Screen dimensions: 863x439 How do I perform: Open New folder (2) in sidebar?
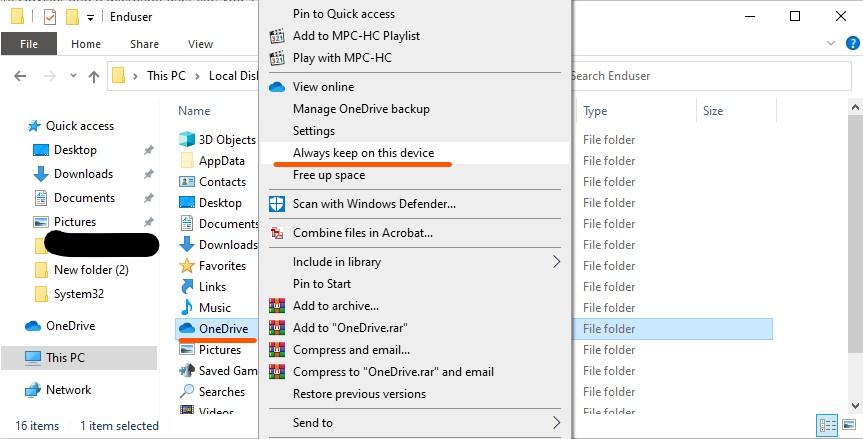coord(91,270)
